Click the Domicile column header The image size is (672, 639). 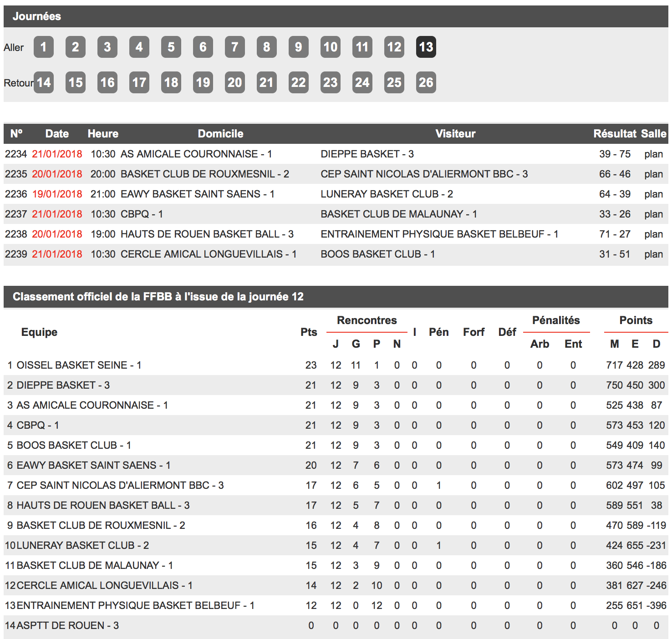pos(220,134)
